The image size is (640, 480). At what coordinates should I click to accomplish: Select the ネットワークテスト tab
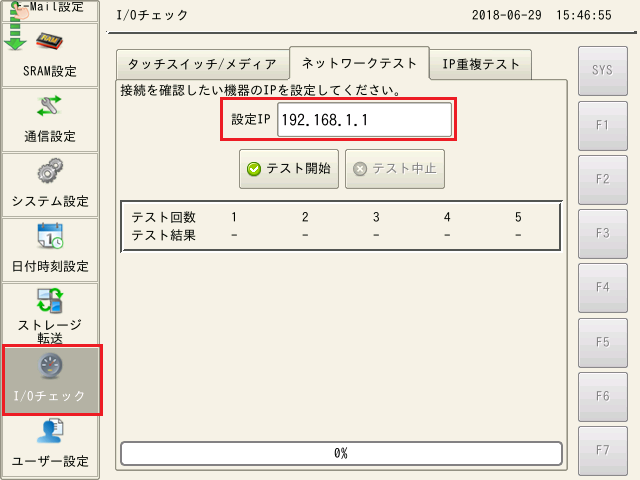click(x=359, y=62)
